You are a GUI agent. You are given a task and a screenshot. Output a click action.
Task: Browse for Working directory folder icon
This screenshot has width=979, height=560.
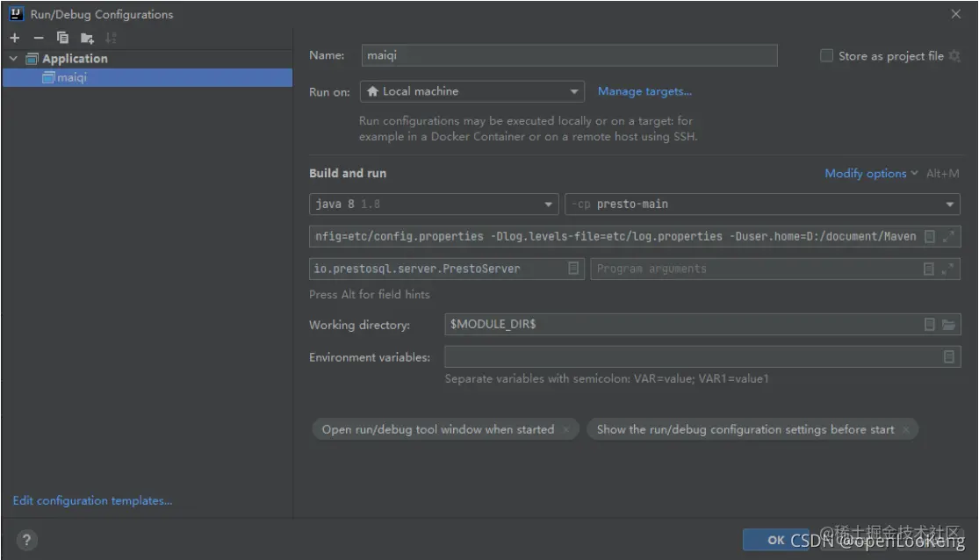(948, 325)
